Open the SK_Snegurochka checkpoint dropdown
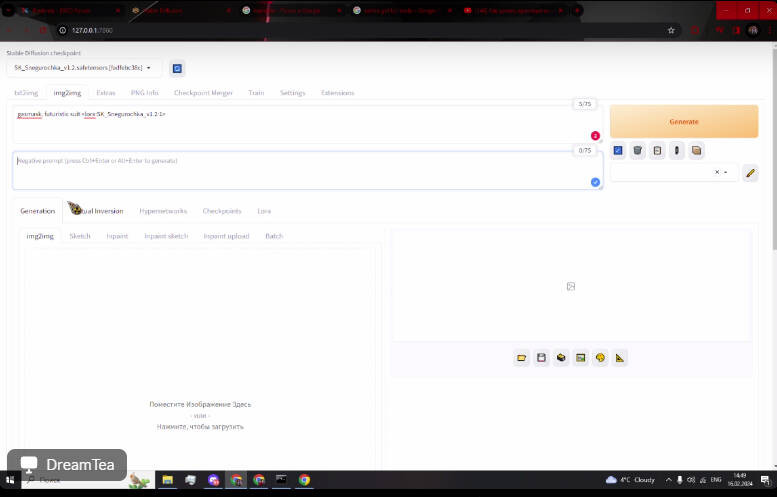 (x=84, y=68)
